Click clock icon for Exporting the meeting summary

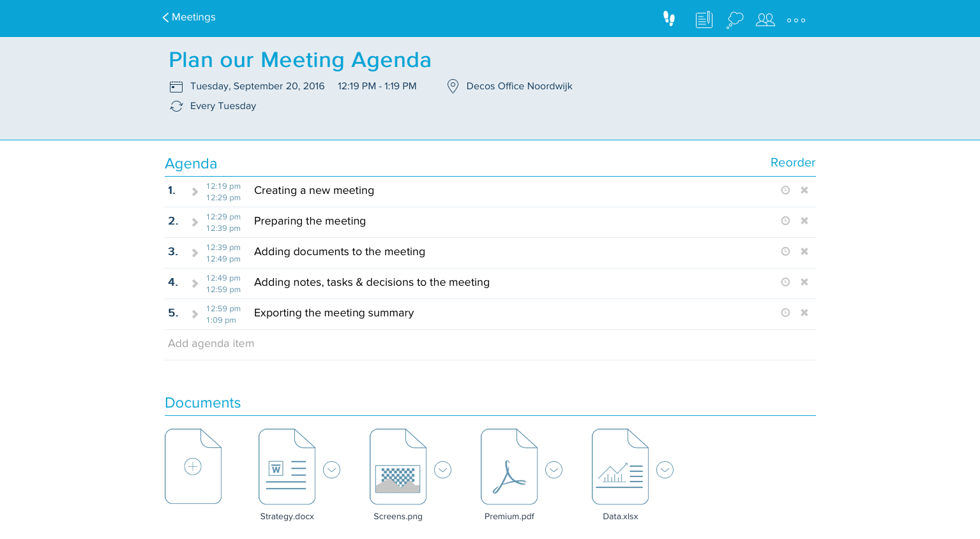(x=785, y=313)
